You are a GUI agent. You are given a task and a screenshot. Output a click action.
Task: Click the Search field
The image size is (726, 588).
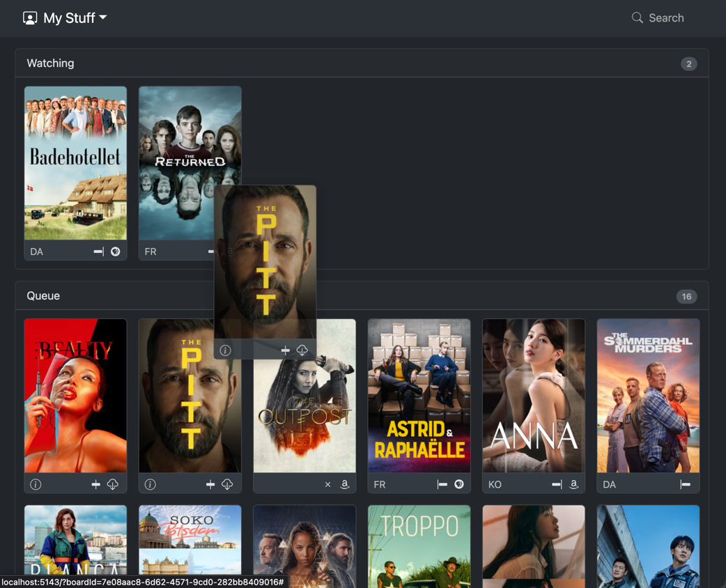[x=658, y=18]
